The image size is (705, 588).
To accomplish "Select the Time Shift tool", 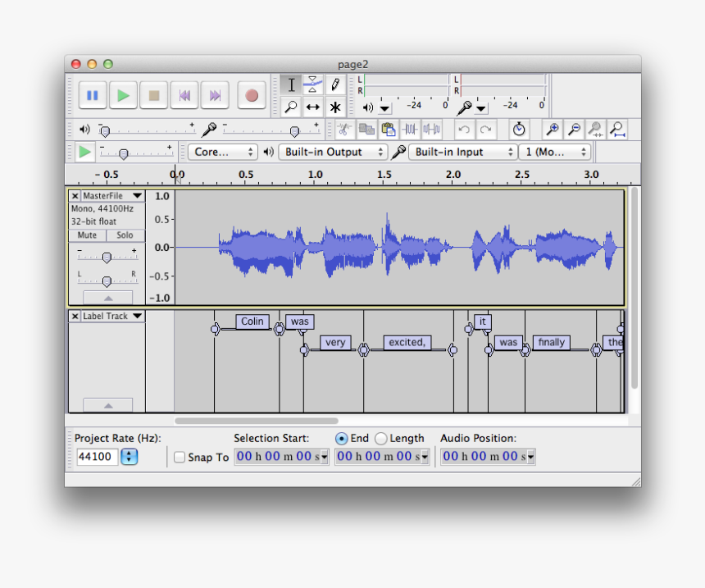I will [x=313, y=107].
